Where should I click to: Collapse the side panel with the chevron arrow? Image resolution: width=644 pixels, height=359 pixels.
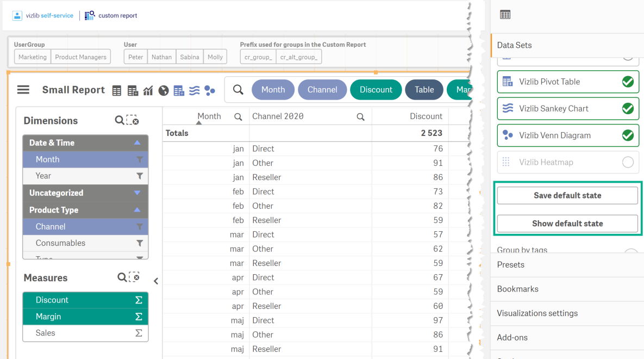(156, 281)
